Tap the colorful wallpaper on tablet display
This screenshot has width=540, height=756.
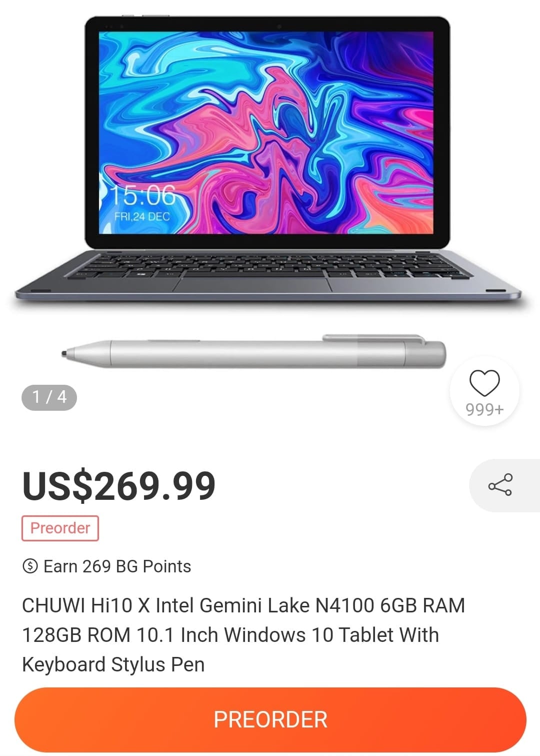pyautogui.click(x=266, y=132)
